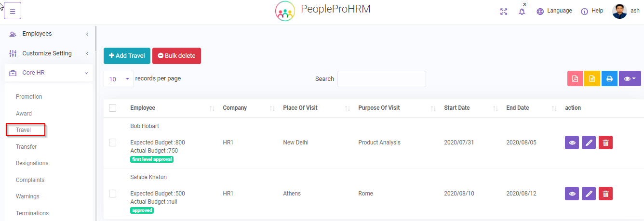
Task: Check the select-all header checkbox
Action: pyautogui.click(x=113, y=108)
